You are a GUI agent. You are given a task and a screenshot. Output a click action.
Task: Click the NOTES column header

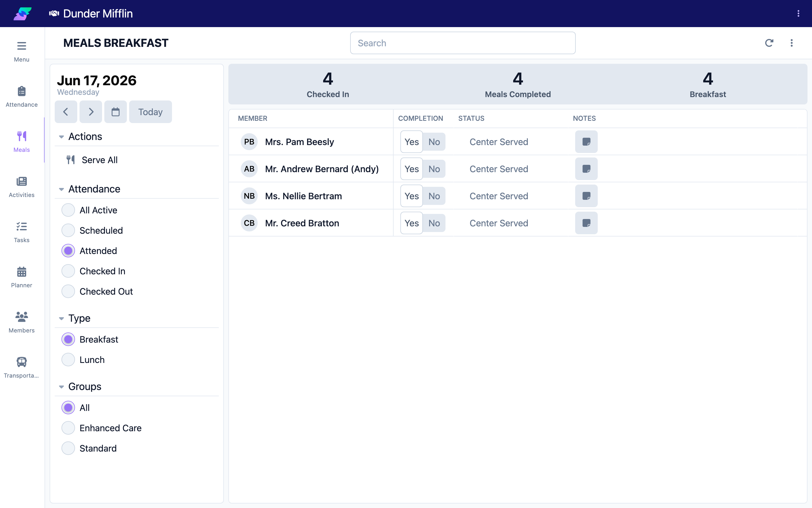pyautogui.click(x=584, y=118)
